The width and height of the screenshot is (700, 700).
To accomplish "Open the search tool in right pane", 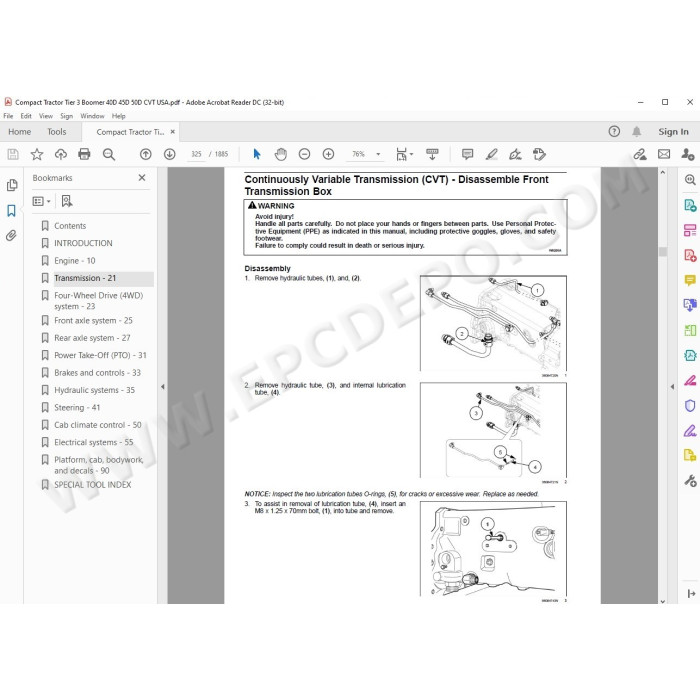I will tap(690, 180).
